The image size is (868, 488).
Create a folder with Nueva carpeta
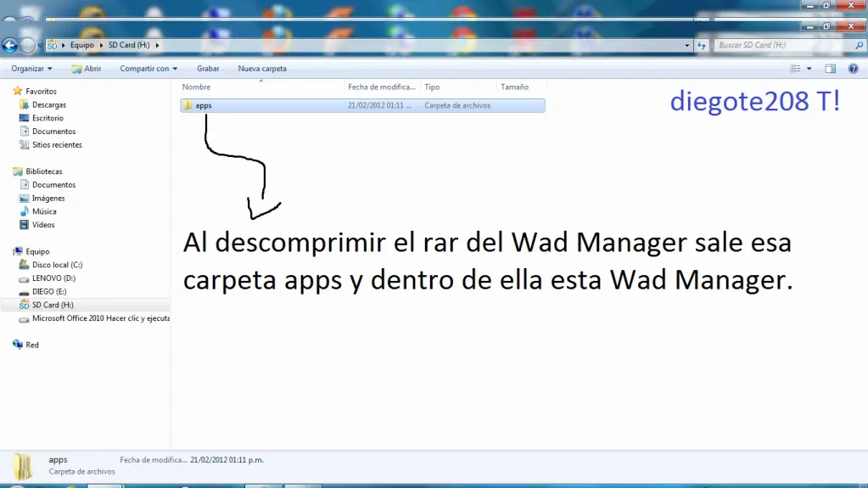pos(262,69)
